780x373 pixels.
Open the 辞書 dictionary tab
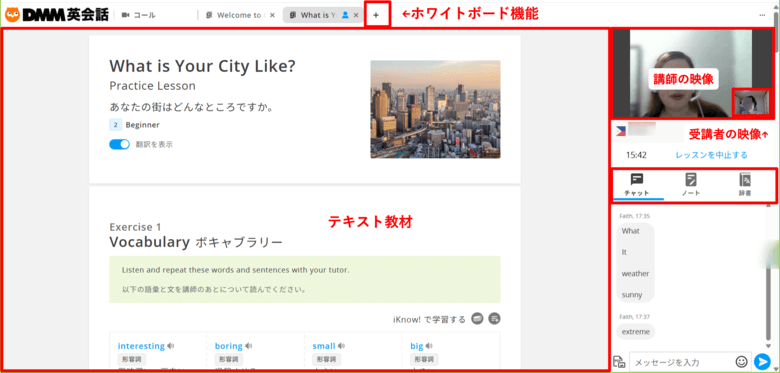coord(745,185)
